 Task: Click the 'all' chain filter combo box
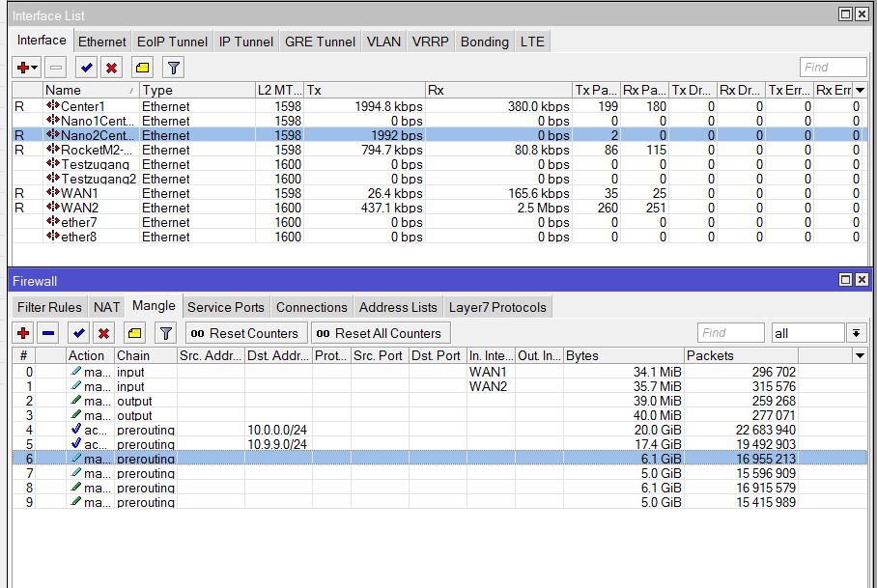coord(807,333)
